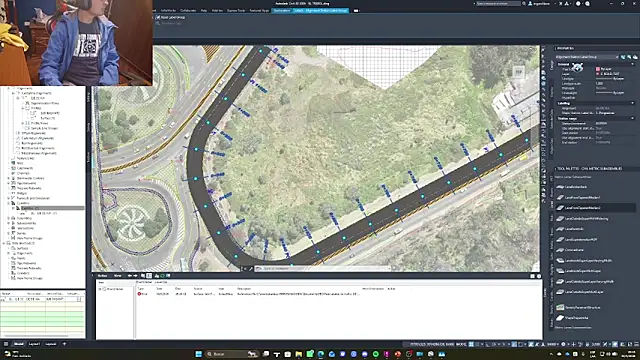Switch to the Layout1 tab
This screenshot has width=640, height=360.
click(x=34, y=344)
